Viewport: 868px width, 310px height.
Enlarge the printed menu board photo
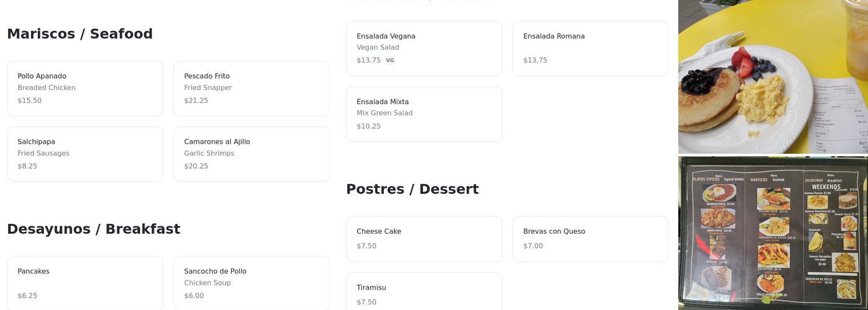(x=773, y=233)
